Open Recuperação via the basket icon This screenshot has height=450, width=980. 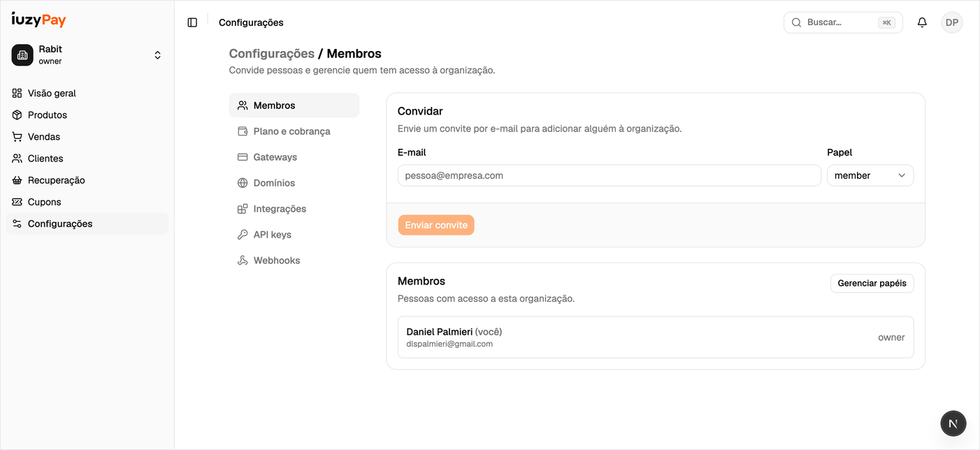[x=17, y=180]
